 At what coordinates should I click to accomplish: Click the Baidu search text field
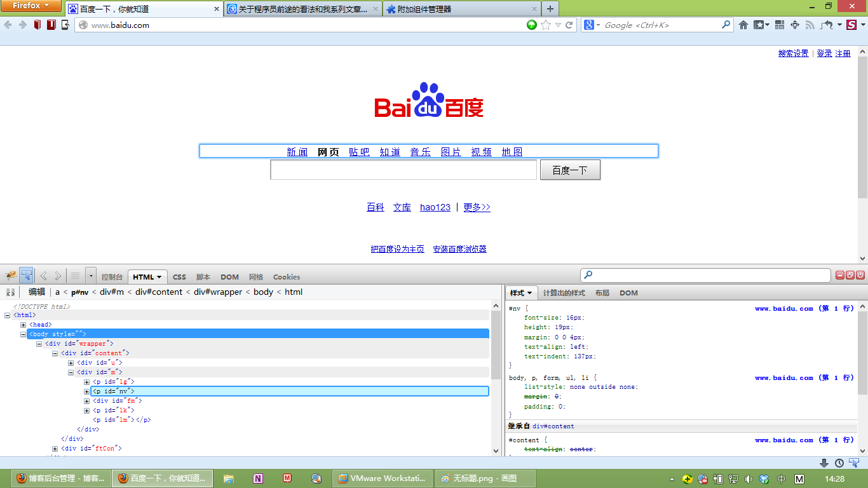pyautogui.click(x=403, y=170)
